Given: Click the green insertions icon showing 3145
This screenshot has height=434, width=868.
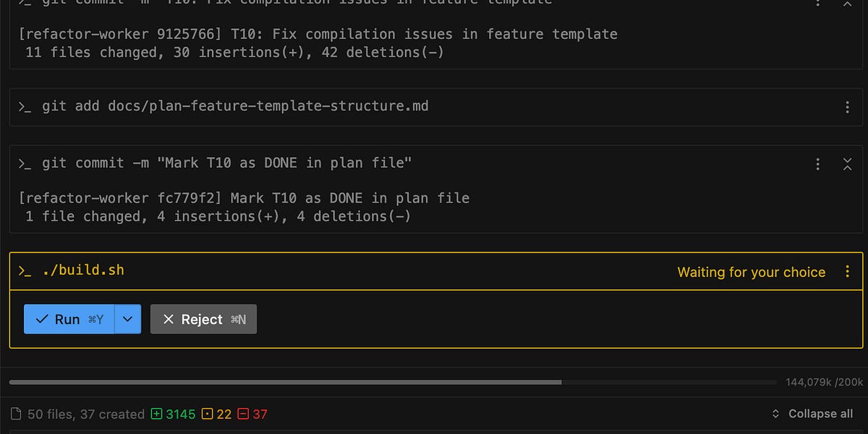Looking at the screenshot, I should (x=156, y=414).
